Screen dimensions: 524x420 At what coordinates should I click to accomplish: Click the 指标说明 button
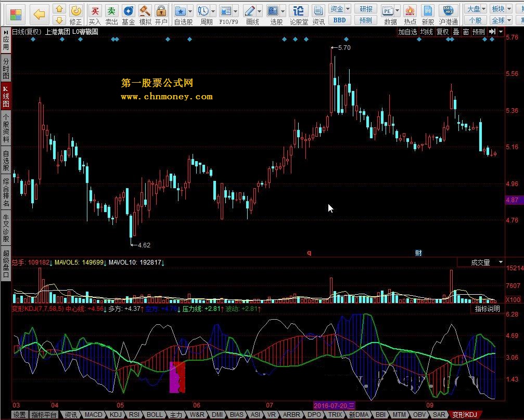(x=487, y=309)
